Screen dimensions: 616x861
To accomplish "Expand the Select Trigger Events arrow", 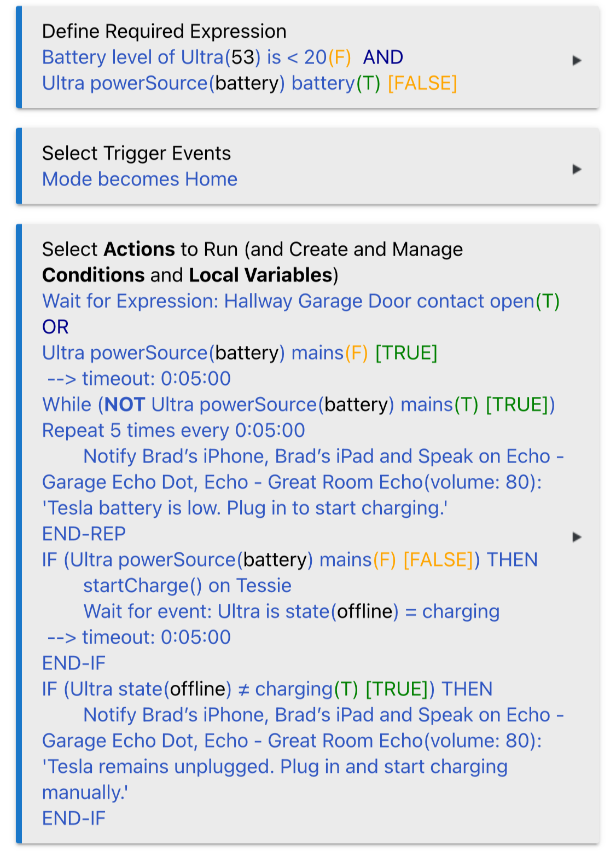I will point(577,169).
